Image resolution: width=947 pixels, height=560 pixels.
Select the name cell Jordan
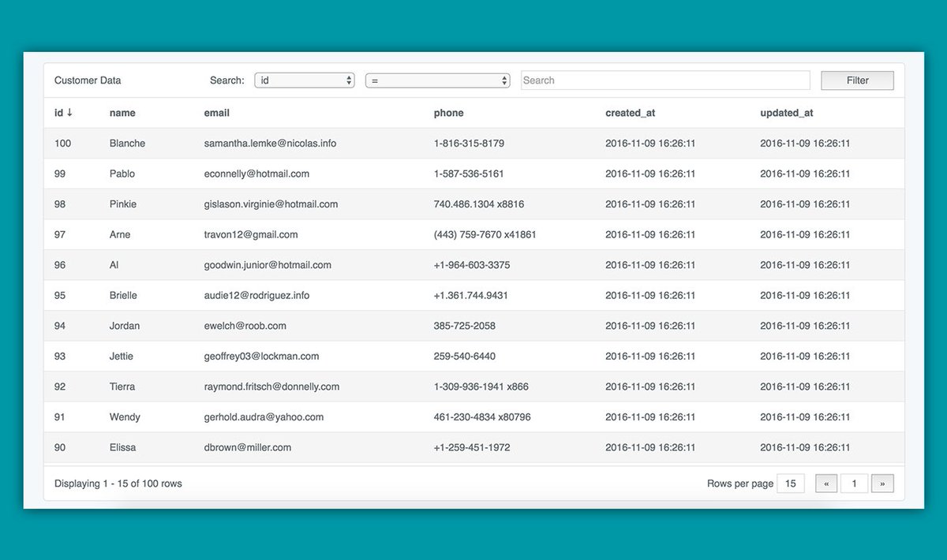[125, 326]
